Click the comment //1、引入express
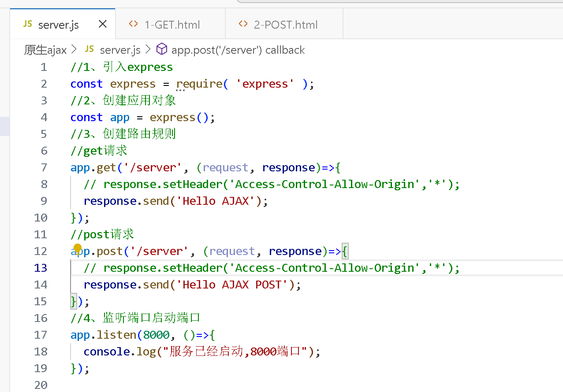Image resolution: width=563 pixels, height=392 pixels. pyautogui.click(x=122, y=67)
